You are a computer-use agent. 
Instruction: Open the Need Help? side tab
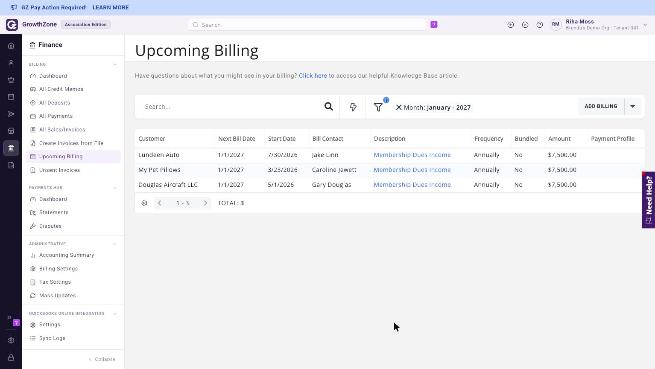pos(648,200)
